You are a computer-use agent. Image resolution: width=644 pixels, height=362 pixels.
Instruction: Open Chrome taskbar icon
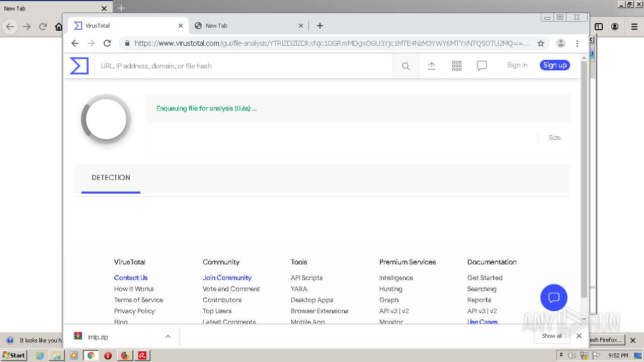(91, 355)
